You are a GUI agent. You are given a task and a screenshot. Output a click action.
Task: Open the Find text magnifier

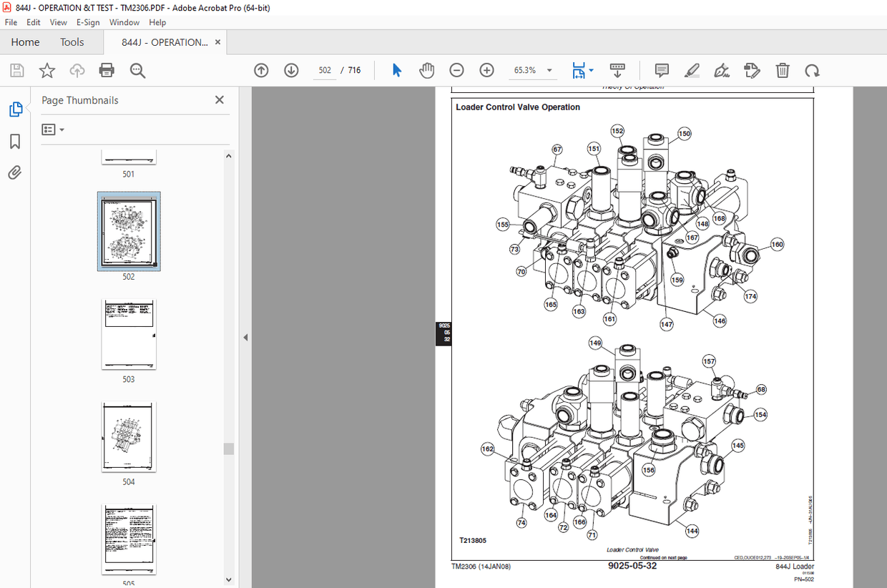click(137, 70)
